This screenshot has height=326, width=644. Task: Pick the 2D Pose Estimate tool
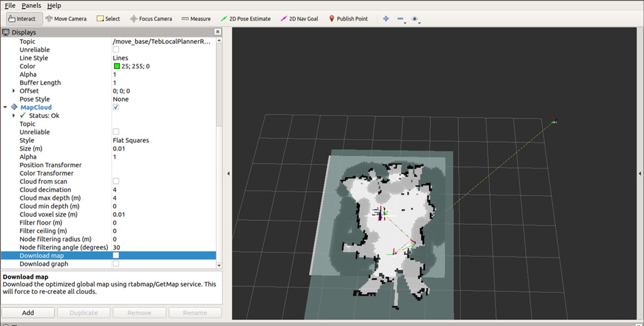point(246,19)
